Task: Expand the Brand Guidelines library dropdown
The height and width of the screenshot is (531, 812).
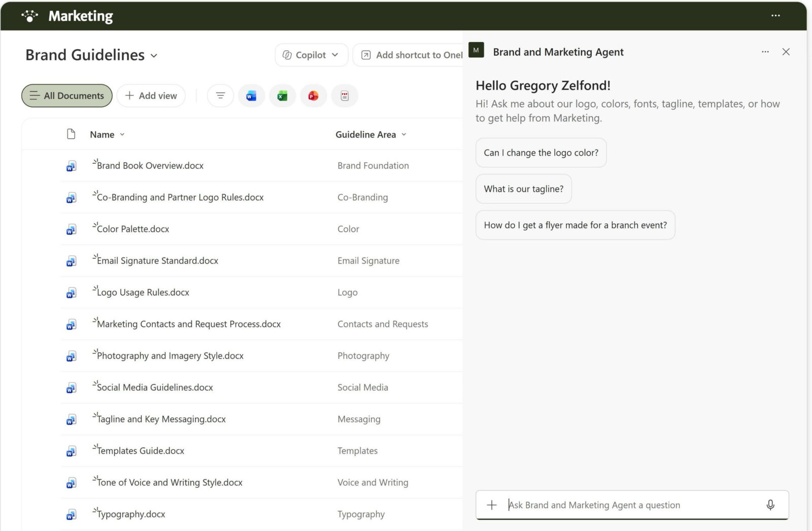Action: click(x=154, y=56)
